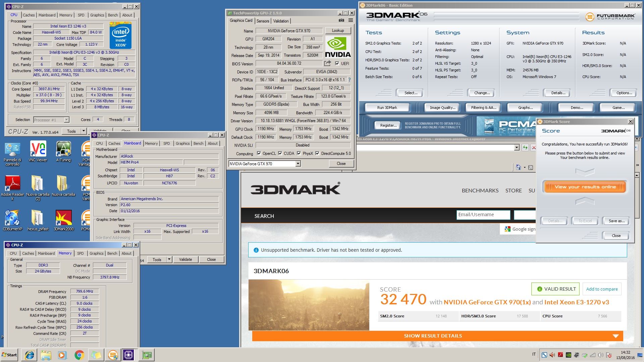The width and height of the screenshot is (644, 362).
Task: Click 3DMark06 orange taskbar icon
Action: pyautogui.click(x=113, y=355)
